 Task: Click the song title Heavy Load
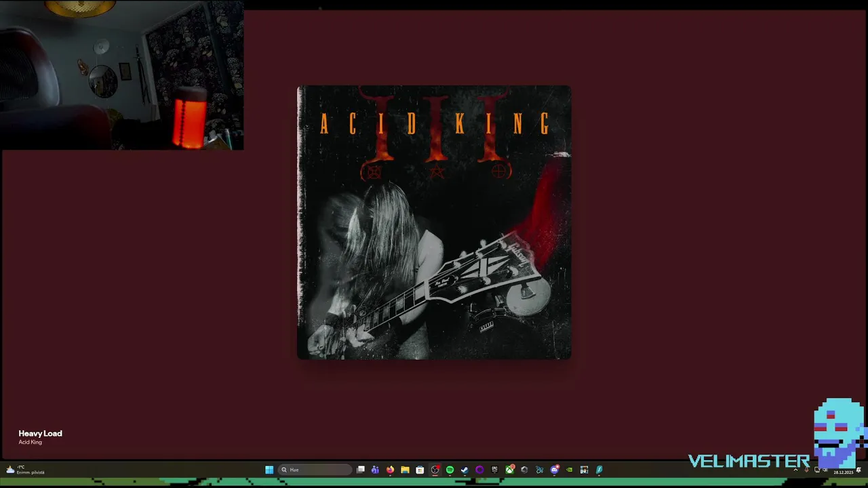coord(40,433)
